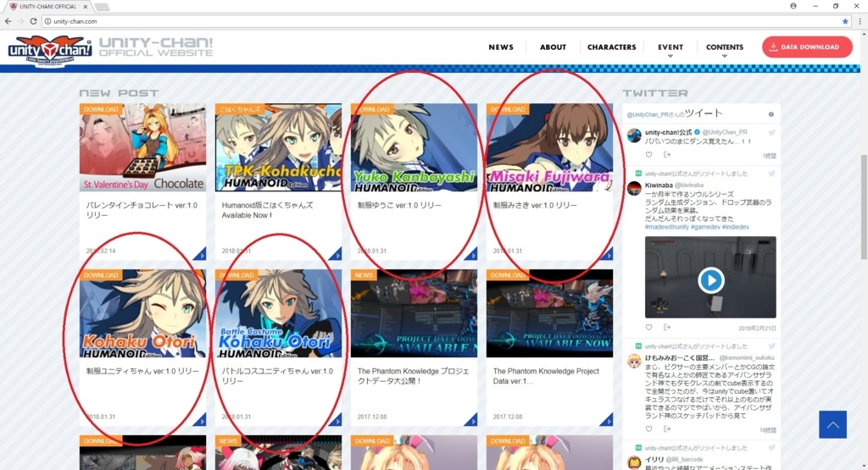868x470 pixels.
Task: Close the UNITY-CHAN! OFFICIAL tab
Action: (x=85, y=7)
